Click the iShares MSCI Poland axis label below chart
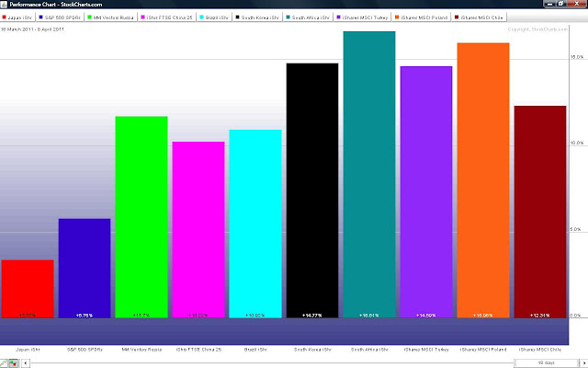The height and width of the screenshot is (368, 588). click(x=483, y=350)
